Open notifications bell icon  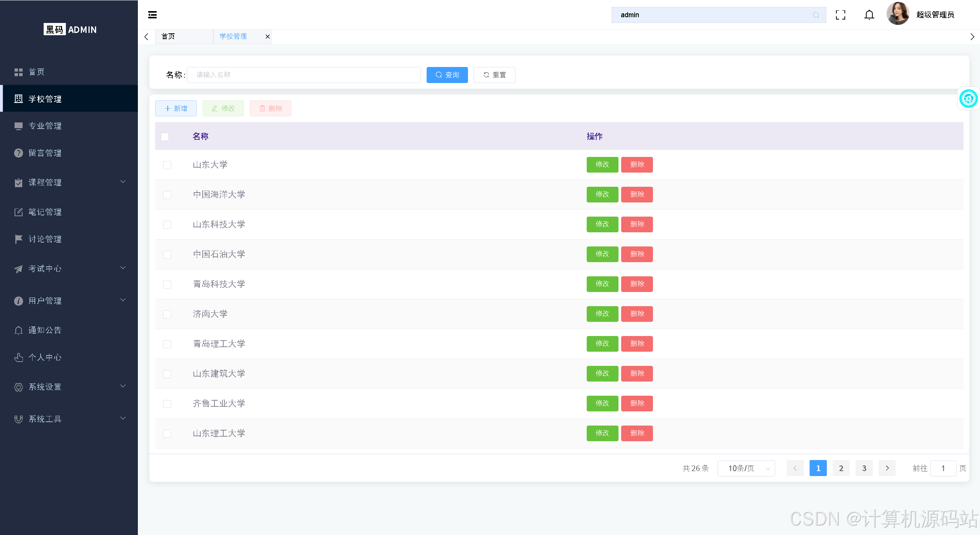pyautogui.click(x=869, y=15)
